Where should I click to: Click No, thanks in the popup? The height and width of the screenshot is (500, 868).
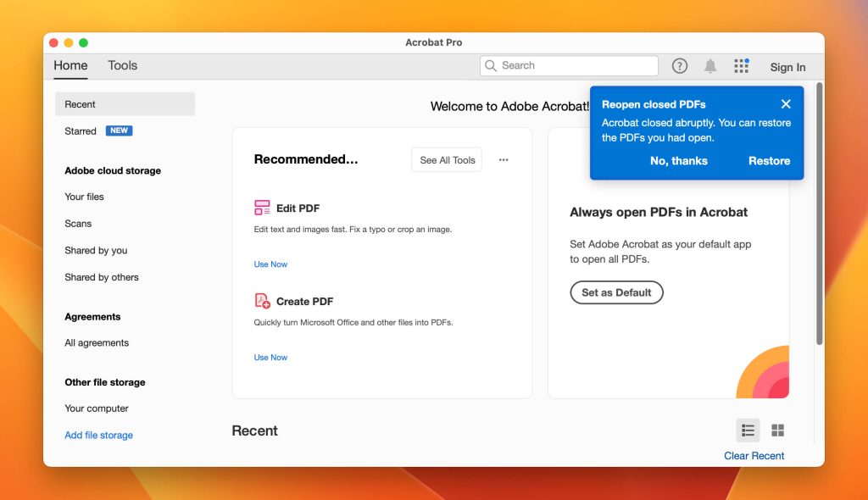679,160
